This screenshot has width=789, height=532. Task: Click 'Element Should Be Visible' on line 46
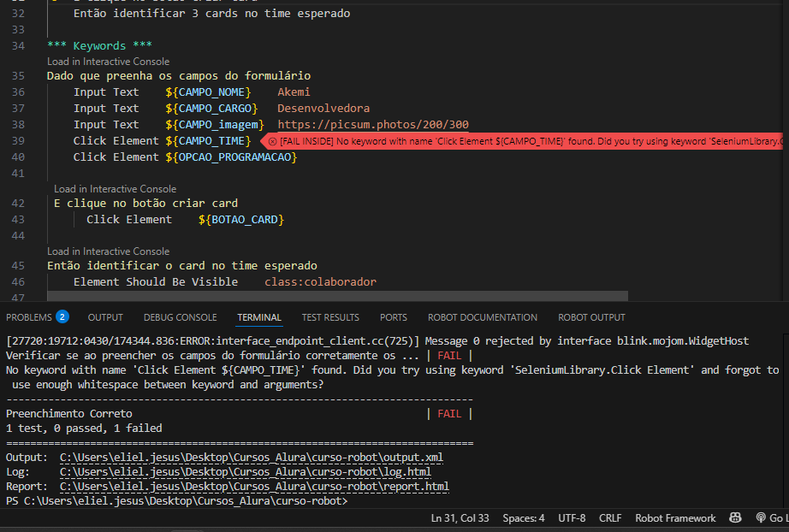coord(156,282)
